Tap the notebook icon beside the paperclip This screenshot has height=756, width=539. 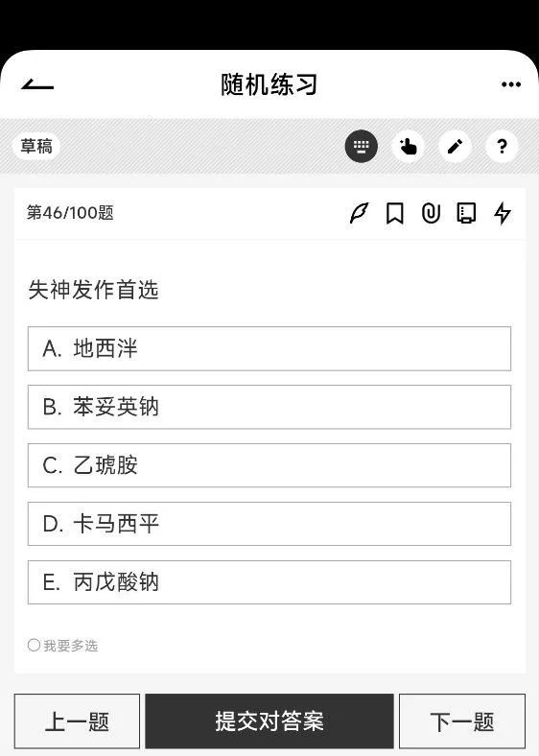click(x=466, y=213)
